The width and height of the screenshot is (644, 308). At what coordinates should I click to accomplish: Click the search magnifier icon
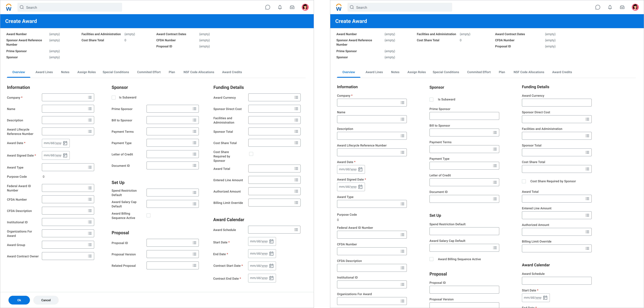(x=22, y=7)
